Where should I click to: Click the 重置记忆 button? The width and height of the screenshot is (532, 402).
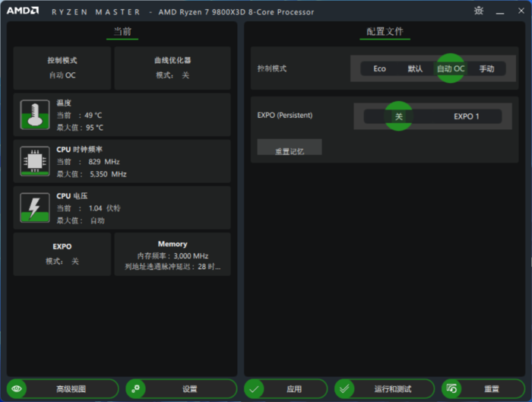pos(290,147)
